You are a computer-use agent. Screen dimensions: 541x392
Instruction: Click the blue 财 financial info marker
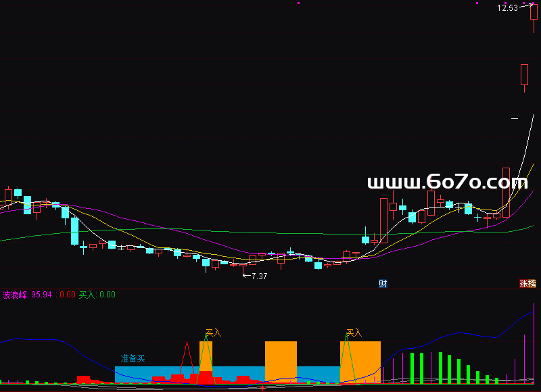[x=383, y=284]
